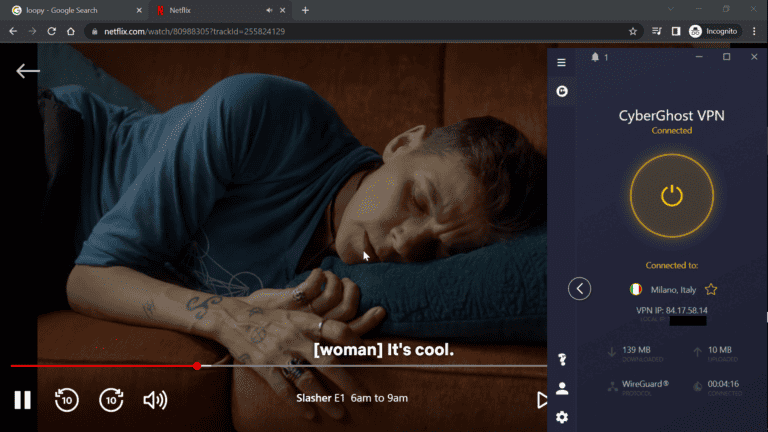Bookmark this page with the star icon
The width and height of the screenshot is (768, 432).
click(x=633, y=31)
